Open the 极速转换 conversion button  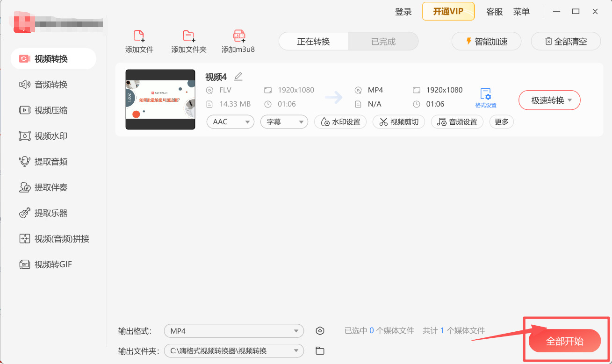point(549,100)
